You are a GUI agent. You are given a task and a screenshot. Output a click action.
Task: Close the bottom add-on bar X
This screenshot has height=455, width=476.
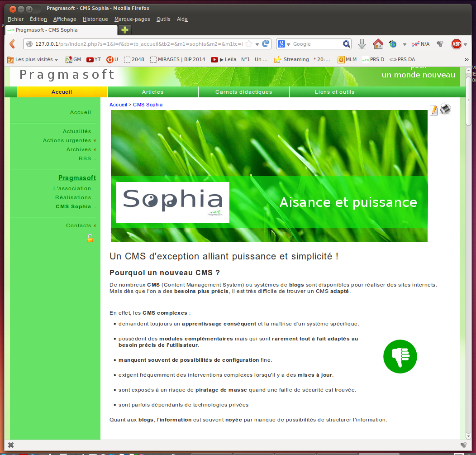coord(10,445)
